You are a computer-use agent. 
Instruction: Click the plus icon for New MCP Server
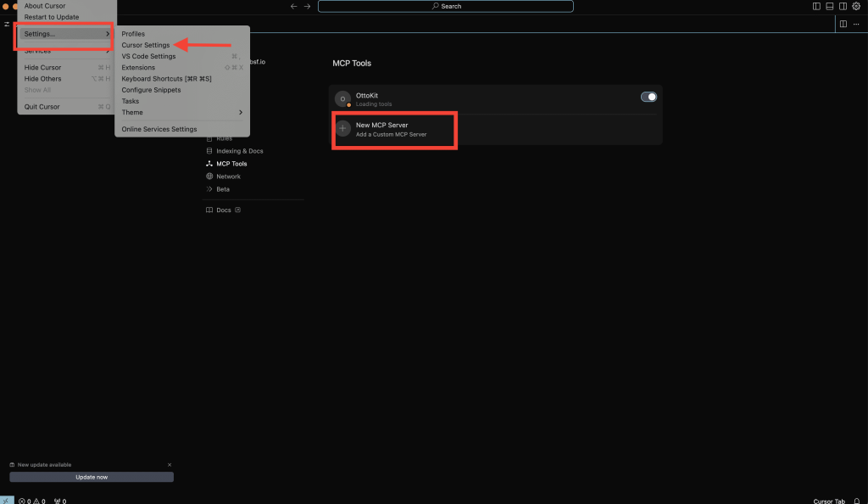click(x=342, y=129)
